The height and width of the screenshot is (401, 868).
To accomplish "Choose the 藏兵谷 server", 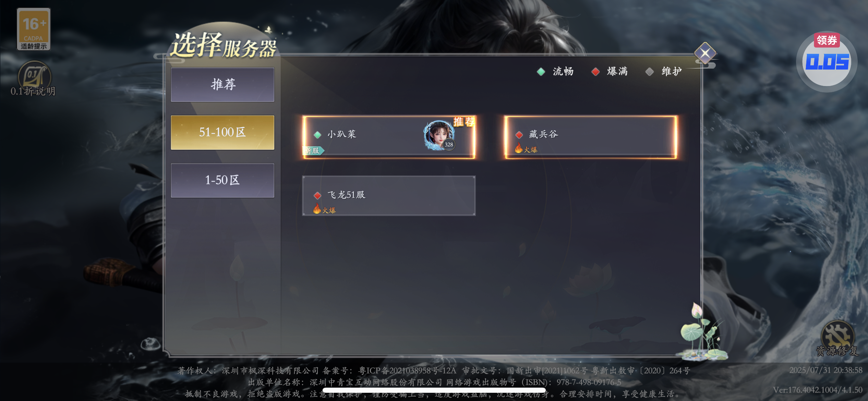I will 591,137.
